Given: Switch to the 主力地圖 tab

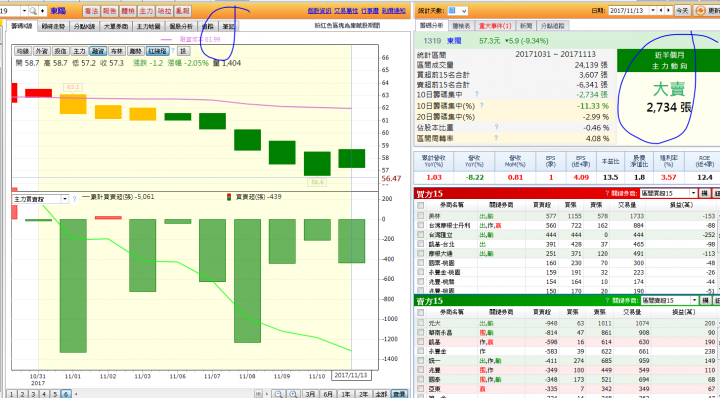Looking at the screenshot, I should [148, 27].
